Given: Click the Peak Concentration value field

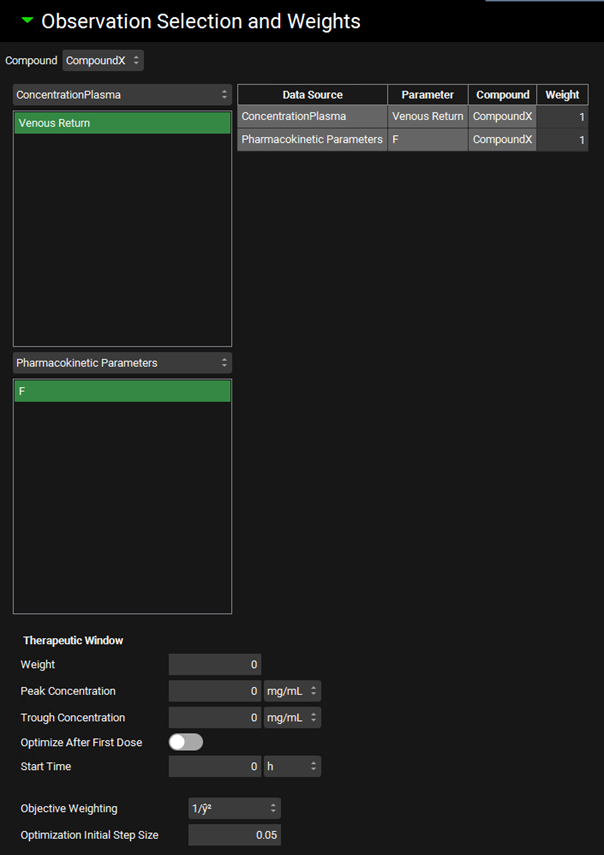Looking at the screenshot, I should pyautogui.click(x=214, y=691).
